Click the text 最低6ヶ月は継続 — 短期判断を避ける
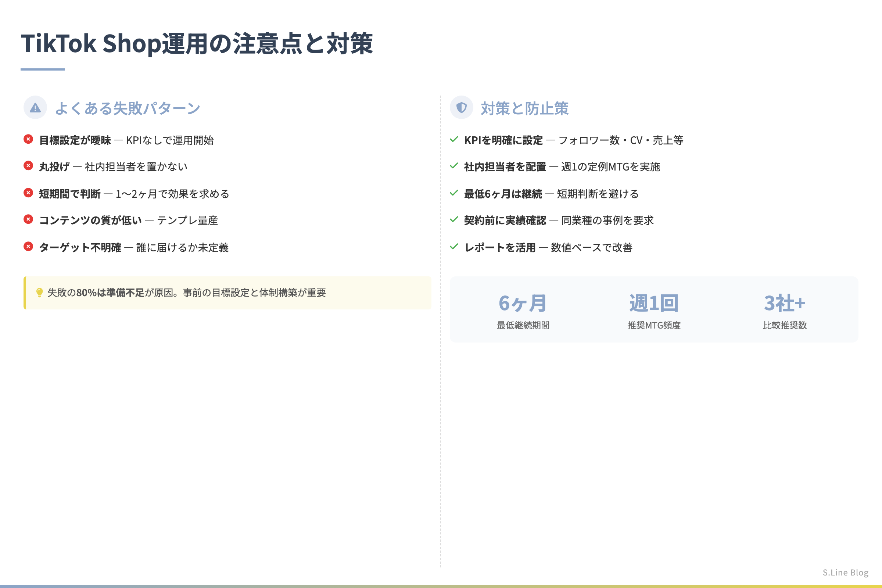This screenshot has height=588, width=882. [x=552, y=194]
